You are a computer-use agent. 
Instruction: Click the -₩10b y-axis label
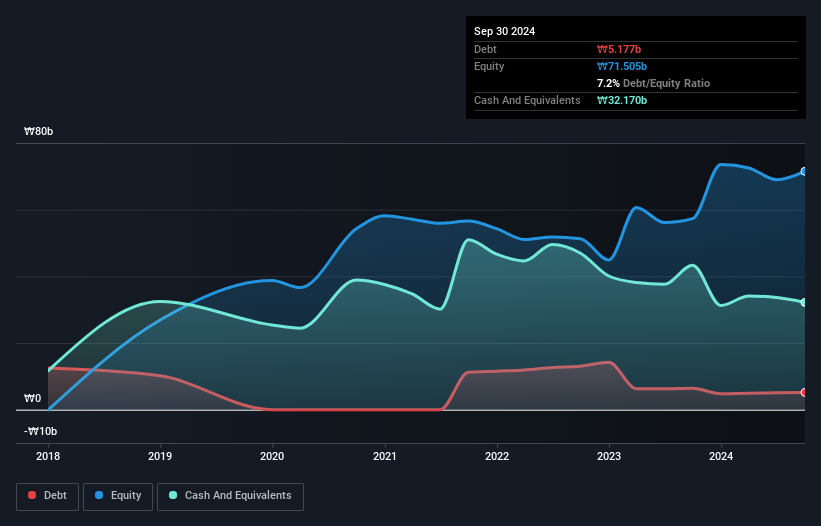click(40, 431)
